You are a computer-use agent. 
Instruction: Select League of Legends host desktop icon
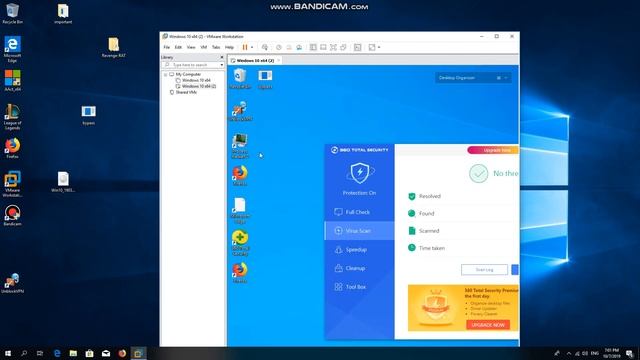[12, 117]
